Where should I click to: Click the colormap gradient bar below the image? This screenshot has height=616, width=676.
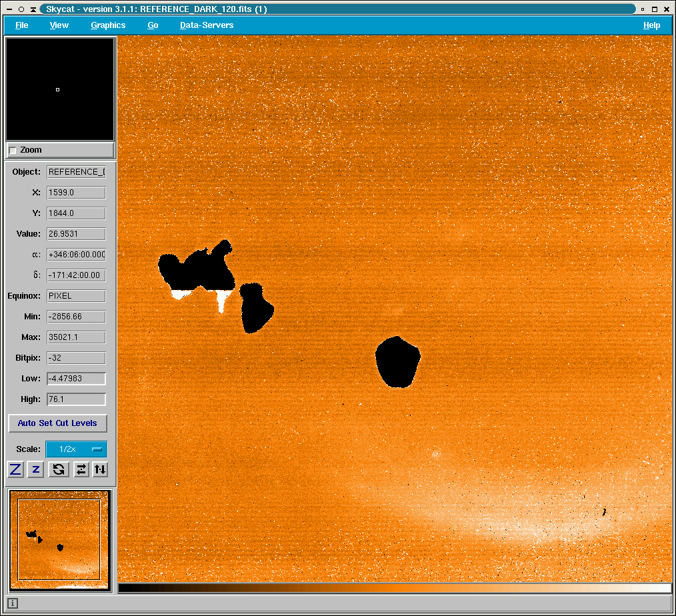[395, 588]
